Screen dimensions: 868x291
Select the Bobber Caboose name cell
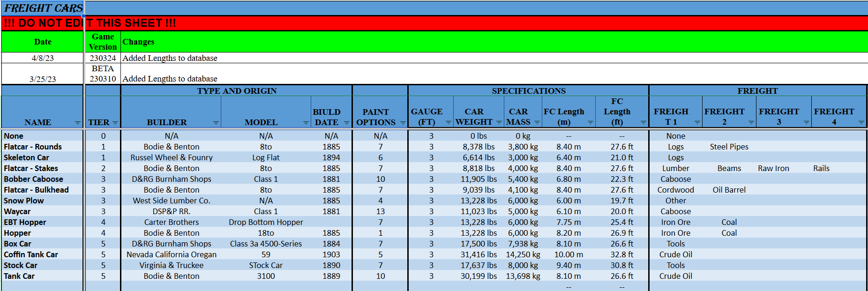(43, 179)
